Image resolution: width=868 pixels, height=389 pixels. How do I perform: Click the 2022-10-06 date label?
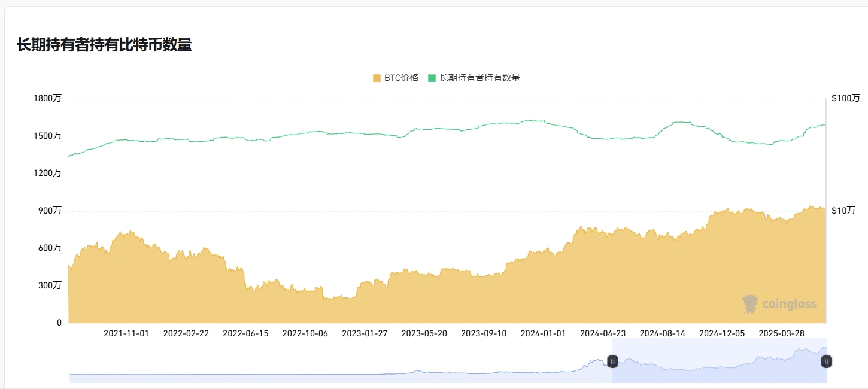click(x=305, y=333)
